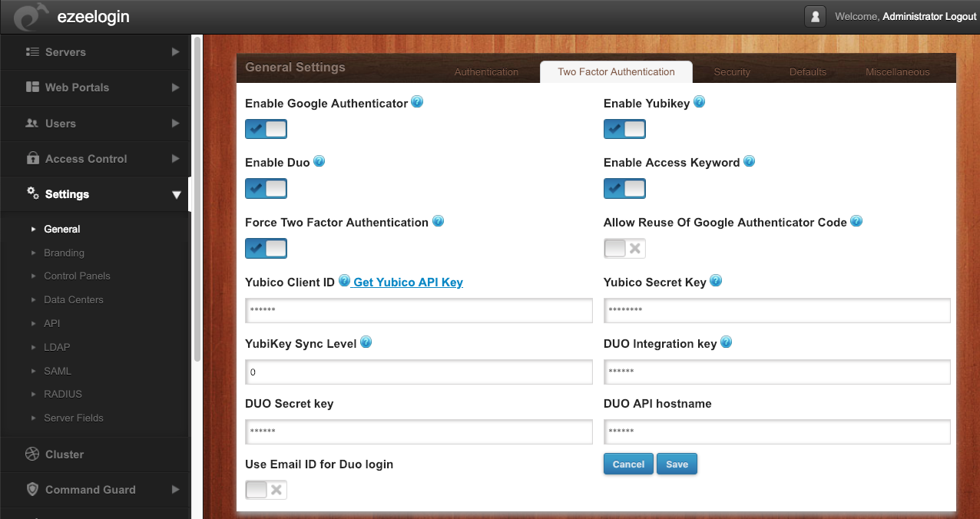Click the Servers list icon in sidebar
980x519 pixels.
tap(32, 52)
